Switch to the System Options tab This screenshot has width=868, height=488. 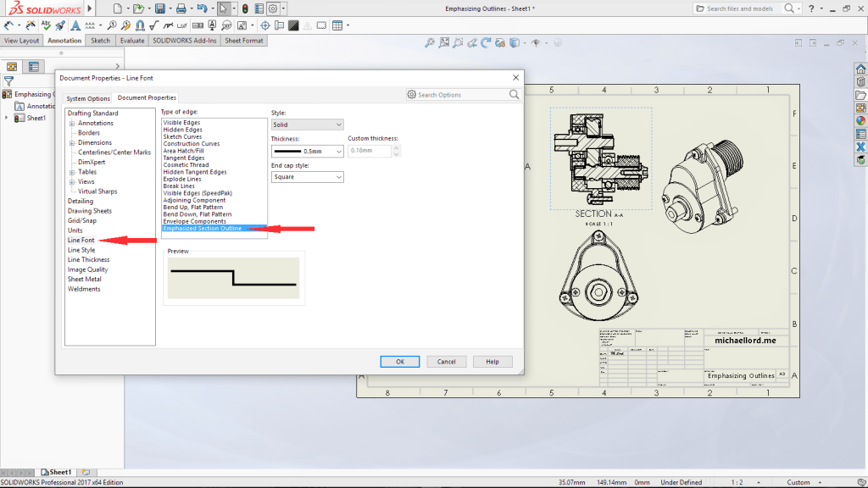(x=88, y=98)
